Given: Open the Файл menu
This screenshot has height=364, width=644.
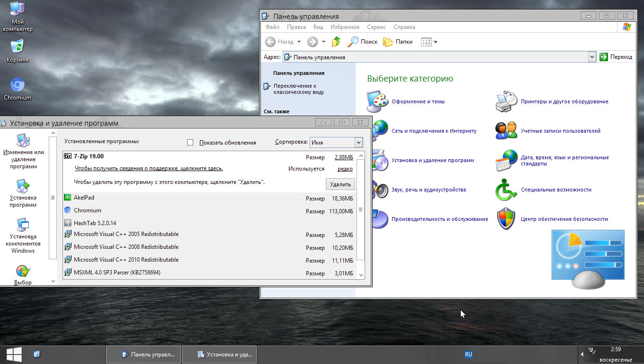Looking at the screenshot, I should point(272,27).
